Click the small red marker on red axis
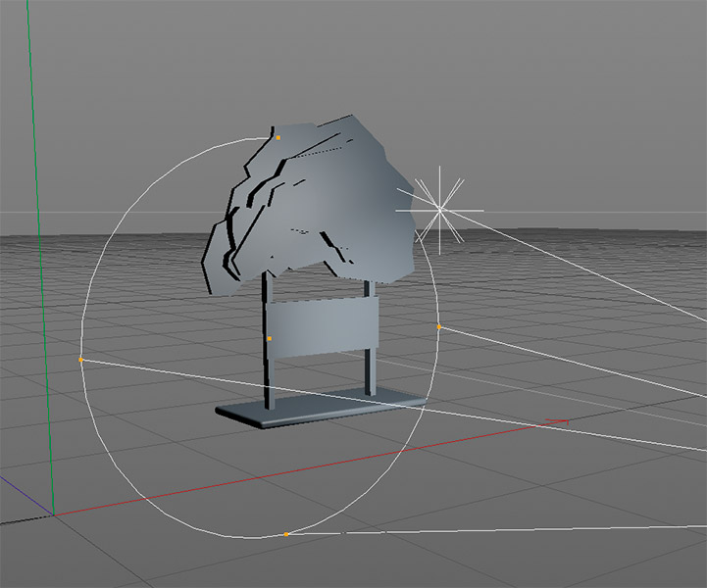Image resolution: width=707 pixels, height=588 pixels. [x=557, y=421]
